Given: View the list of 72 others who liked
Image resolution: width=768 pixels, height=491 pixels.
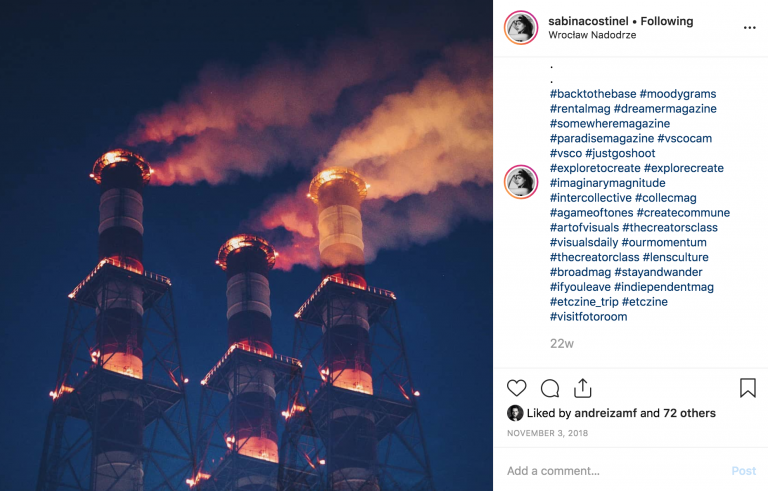Looking at the screenshot, I should click(689, 413).
